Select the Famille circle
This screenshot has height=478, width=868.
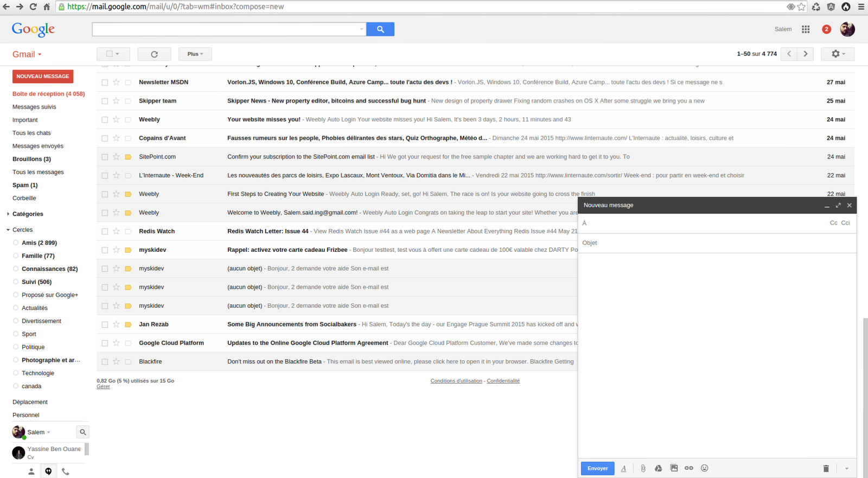coord(38,256)
